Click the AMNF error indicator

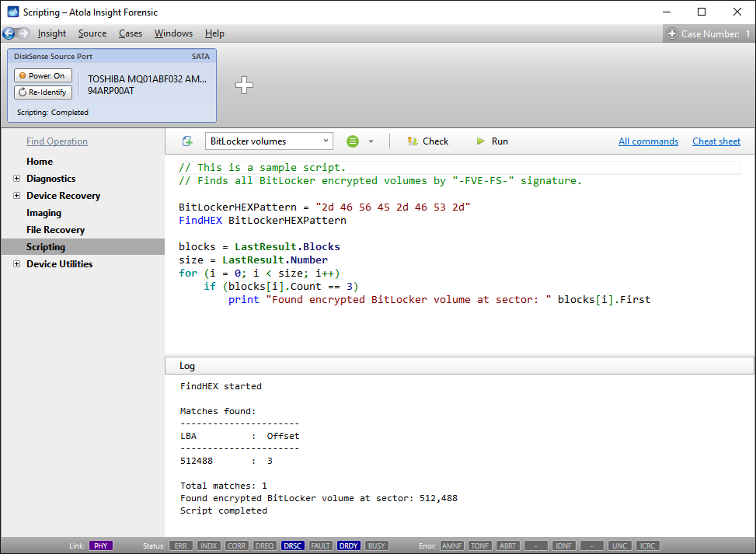pyautogui.click(x=451, y=545)
